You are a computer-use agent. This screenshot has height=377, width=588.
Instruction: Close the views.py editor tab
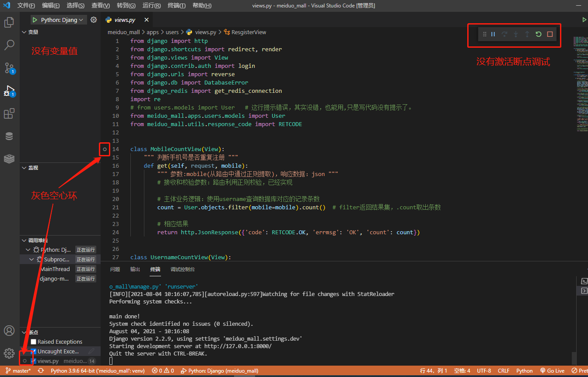pyautogui.click(x=147, y=20)
